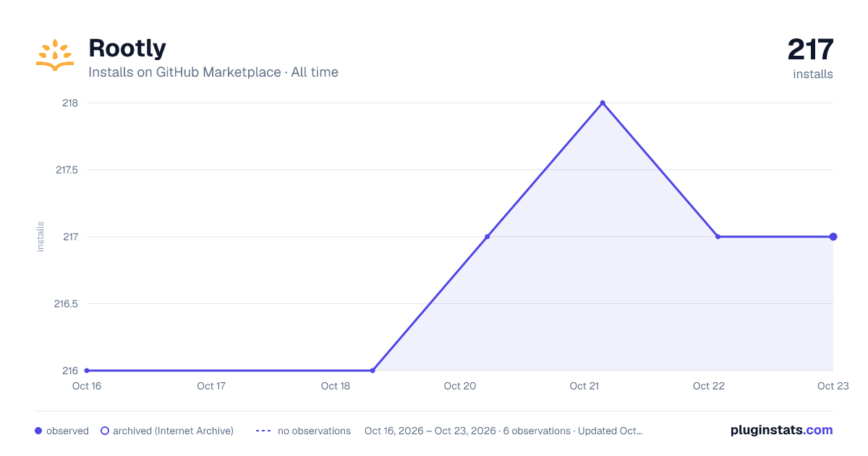Click the dashed 'no observations' legend marker
The width and height of the screenshot is (868, 456).
[x=263, y=431]
